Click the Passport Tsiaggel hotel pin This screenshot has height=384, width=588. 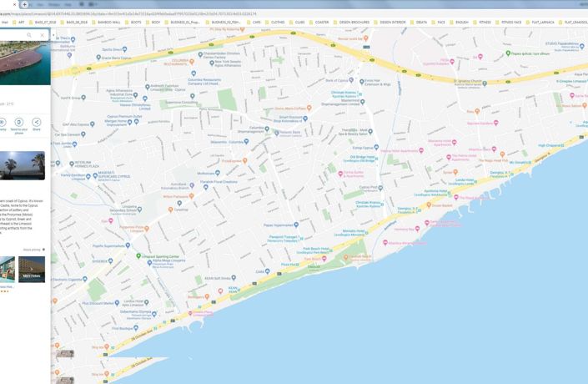tap(302, 238)
